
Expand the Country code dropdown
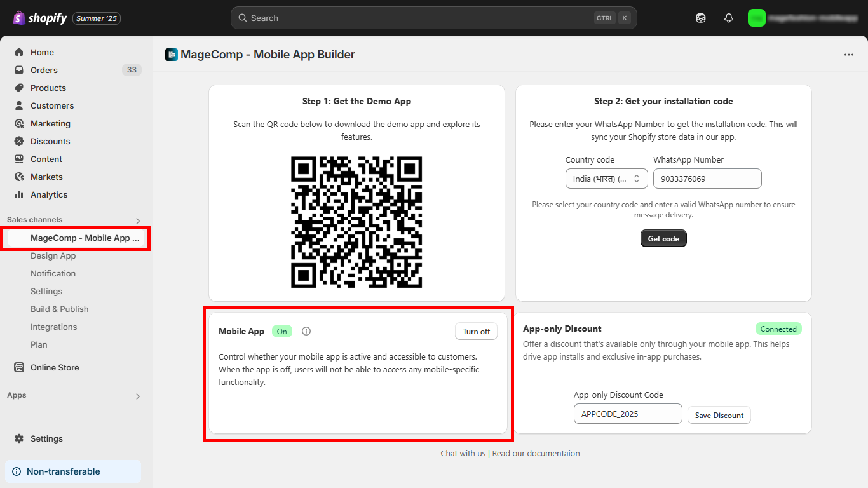coord(606,179)
